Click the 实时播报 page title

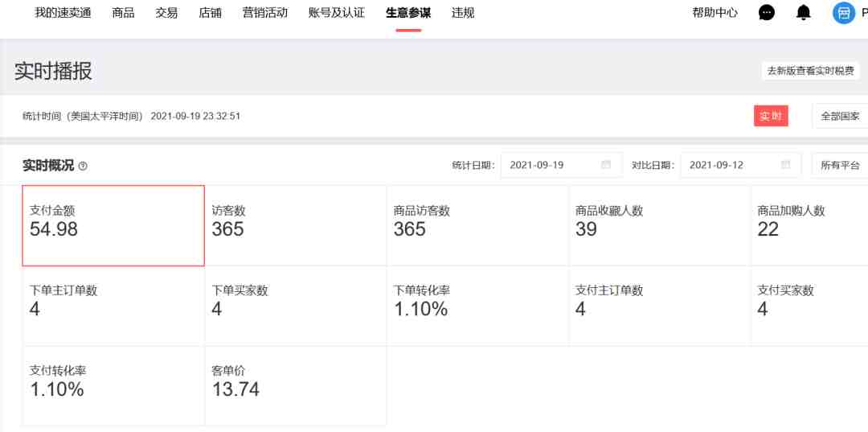click(53, 71)
